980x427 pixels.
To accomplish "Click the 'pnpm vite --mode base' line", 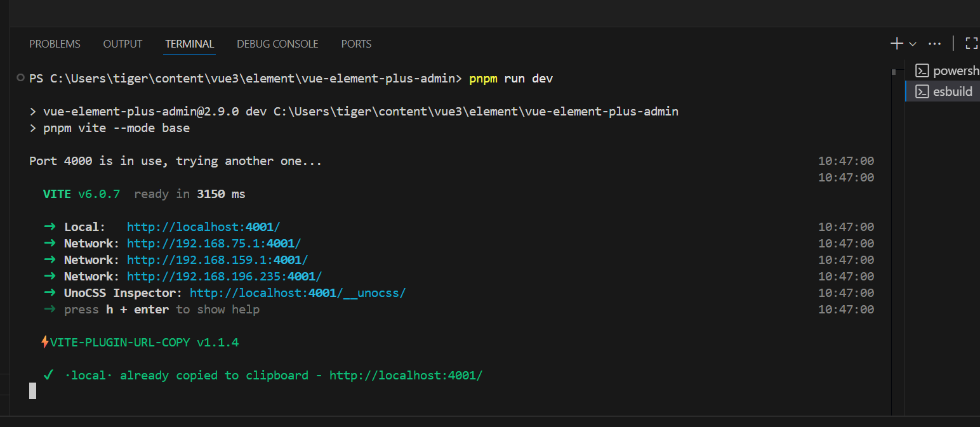I will [x=109, y=128].
